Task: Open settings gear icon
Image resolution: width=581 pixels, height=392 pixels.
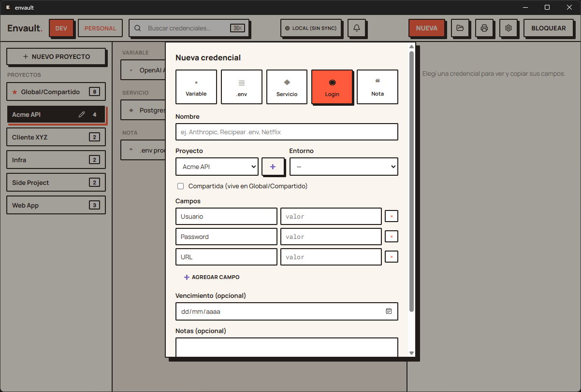Action: click(x=508, y=28)
